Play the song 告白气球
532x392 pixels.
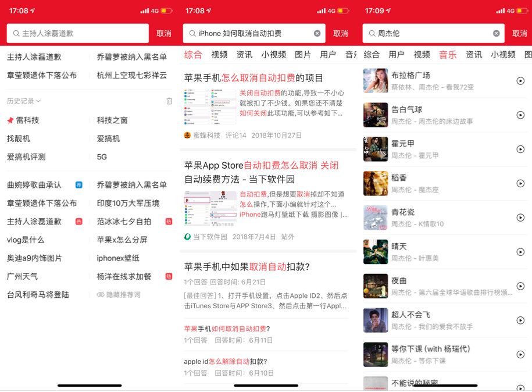(x=520, y=115)
